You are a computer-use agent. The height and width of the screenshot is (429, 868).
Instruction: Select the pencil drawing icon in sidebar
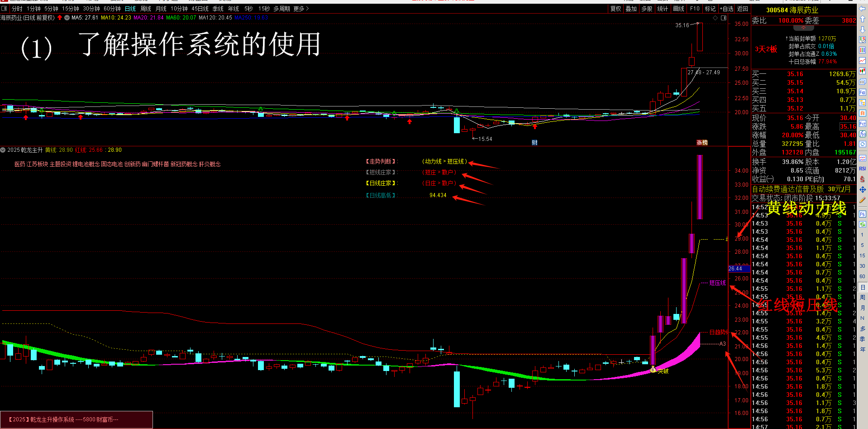(863, 200)
